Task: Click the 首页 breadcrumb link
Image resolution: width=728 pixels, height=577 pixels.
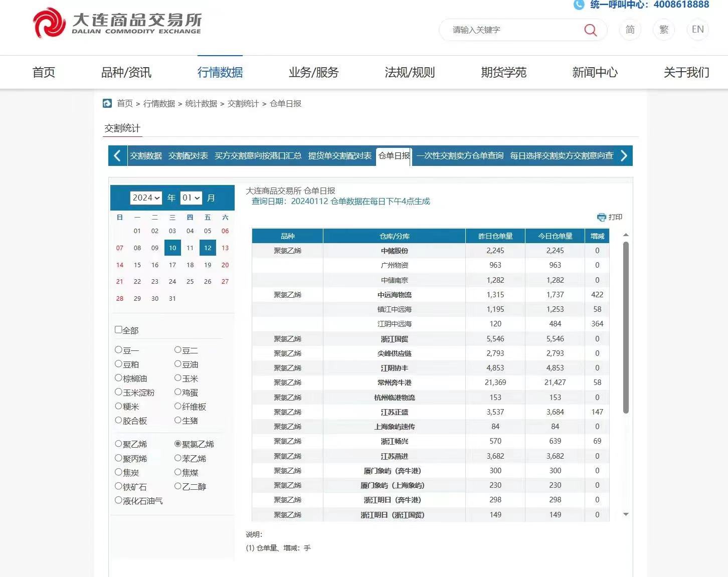Action: click(x=125, y=103)
